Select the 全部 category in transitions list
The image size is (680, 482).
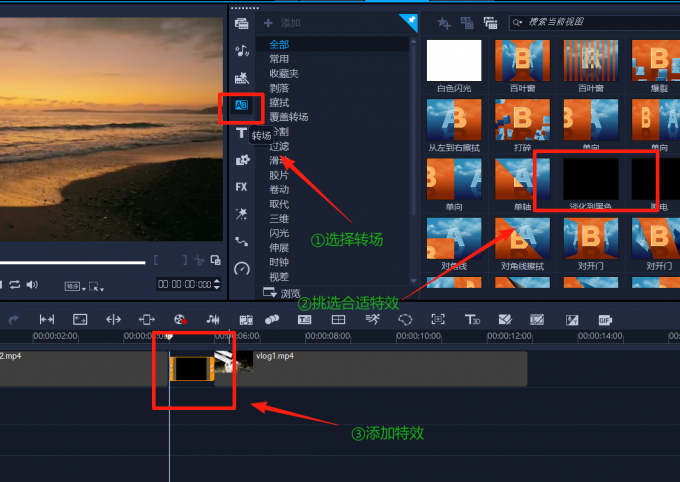[279, 45]
